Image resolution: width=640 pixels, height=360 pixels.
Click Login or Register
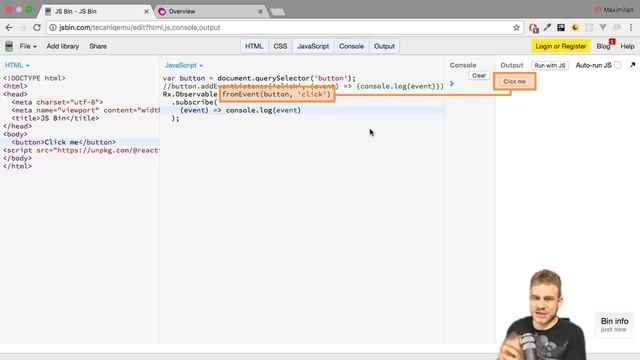click(561, 46)
